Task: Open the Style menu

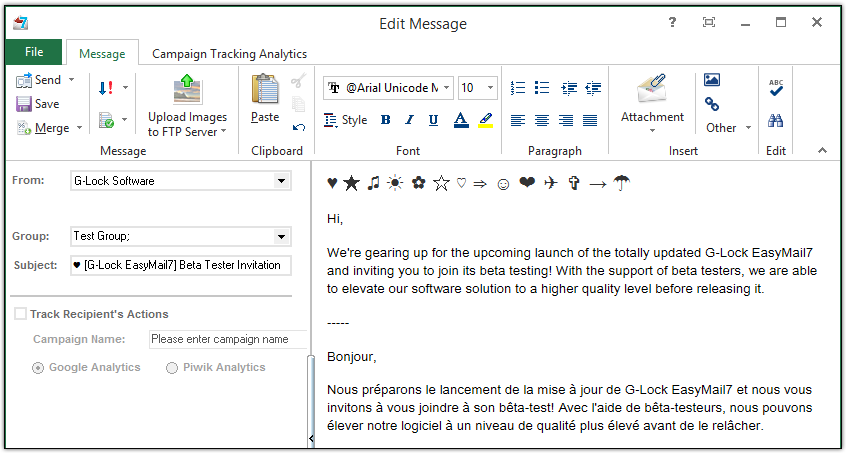Action: click(x=346, y=120)
